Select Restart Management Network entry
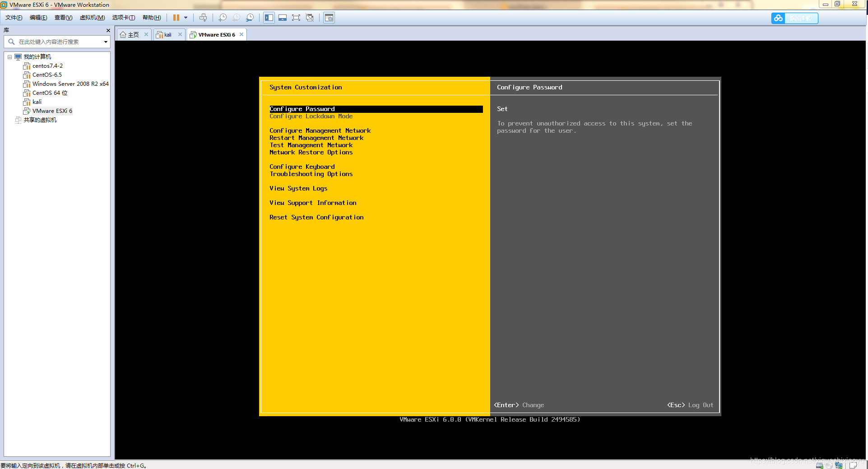Image resolution: width=868 pixels, height=469 pixels. (316, 138)
